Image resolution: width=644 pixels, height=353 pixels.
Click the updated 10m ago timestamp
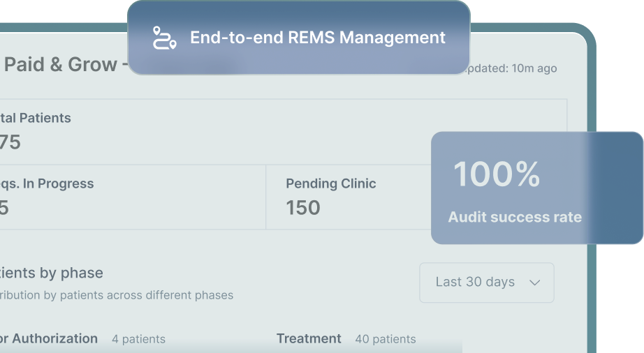513,68
